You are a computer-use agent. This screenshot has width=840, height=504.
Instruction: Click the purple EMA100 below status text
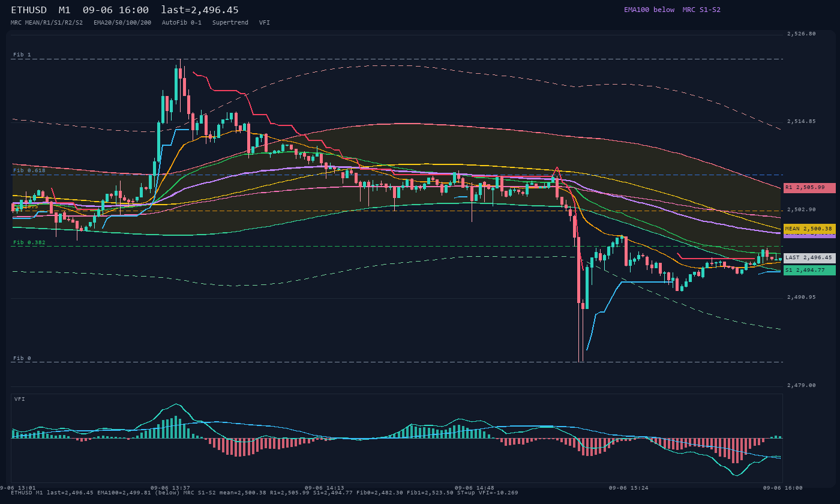649,10
